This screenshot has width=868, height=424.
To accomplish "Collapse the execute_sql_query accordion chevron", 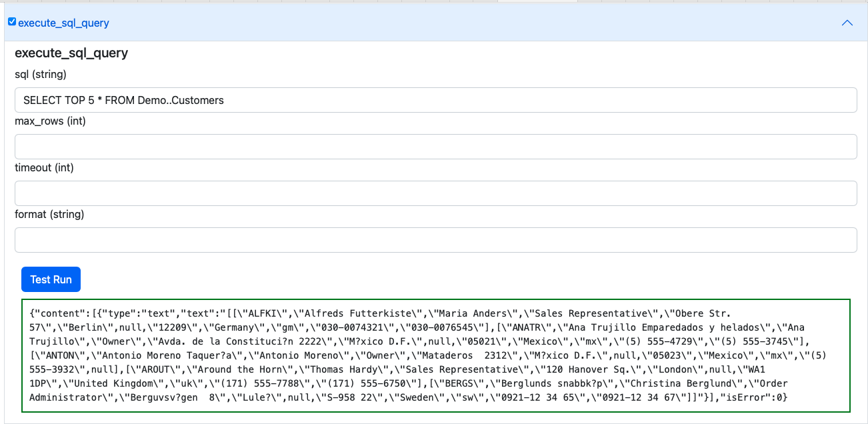I will [847, 23].
